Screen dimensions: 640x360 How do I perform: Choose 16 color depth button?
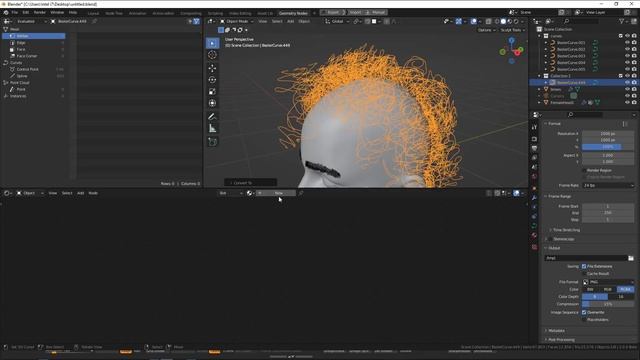click(621, 297)
